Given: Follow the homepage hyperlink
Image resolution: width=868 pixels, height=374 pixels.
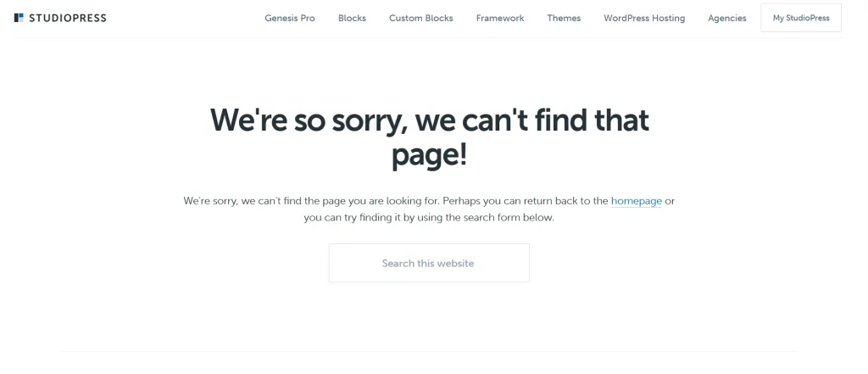Looking at the screenshot, I should (636, 201).
